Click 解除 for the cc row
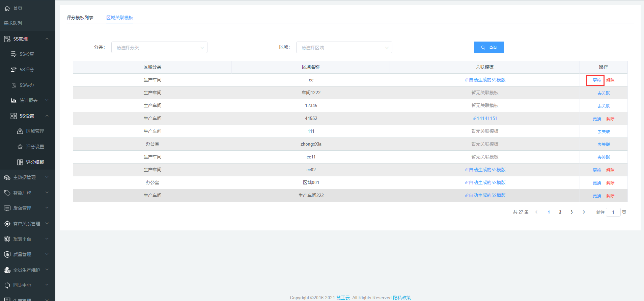Screen dimensions: 644x301 [x=610, y=80]
